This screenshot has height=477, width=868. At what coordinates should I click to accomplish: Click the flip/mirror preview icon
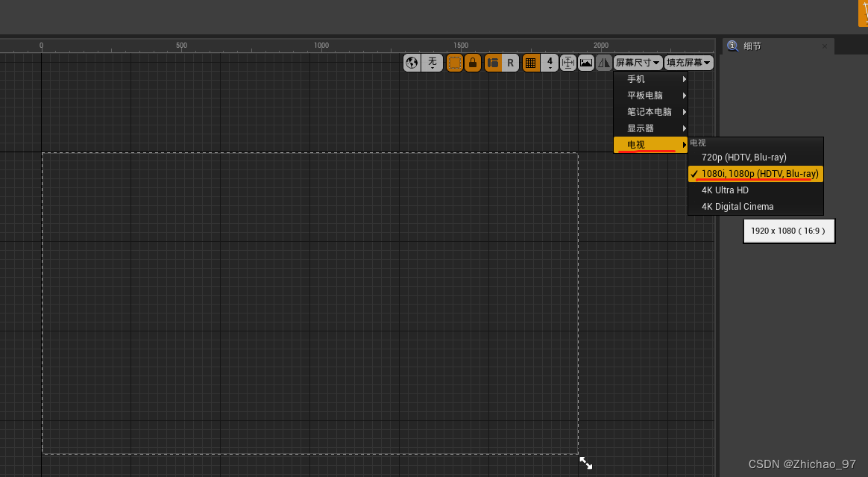click(x=605, y=62)
